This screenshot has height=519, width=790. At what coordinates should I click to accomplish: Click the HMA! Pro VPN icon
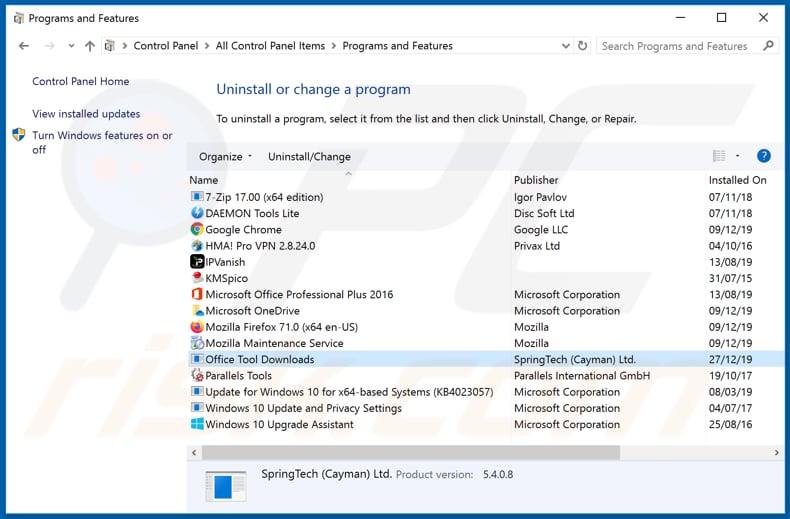pyautogui.click(x=197, y=245)
